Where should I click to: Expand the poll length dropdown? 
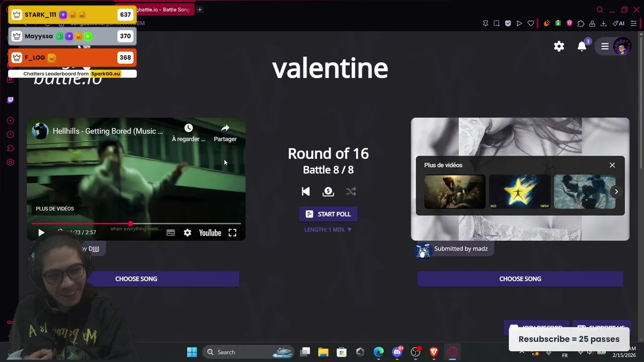coord(328,229)
